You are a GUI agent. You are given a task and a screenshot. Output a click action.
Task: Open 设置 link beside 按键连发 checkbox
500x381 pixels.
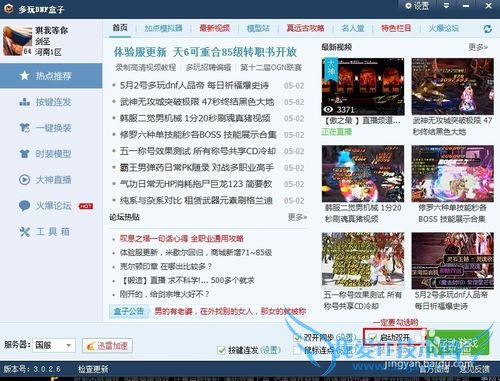tap(270, 350)
